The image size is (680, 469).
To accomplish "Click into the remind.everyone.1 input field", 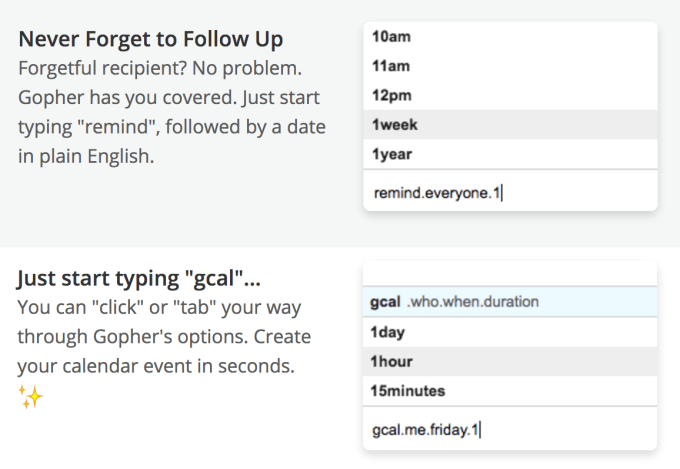I will pos(510,191).
